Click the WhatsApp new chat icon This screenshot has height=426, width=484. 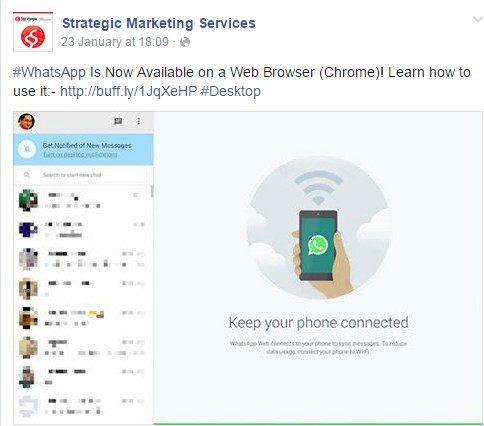click(118, 121)
